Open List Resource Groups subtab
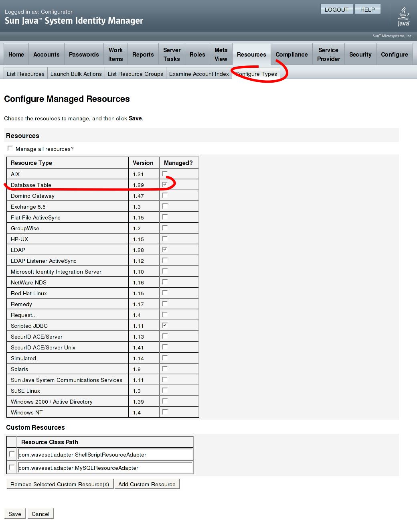Viewport: 417px width, 532px height. [136, 74]
